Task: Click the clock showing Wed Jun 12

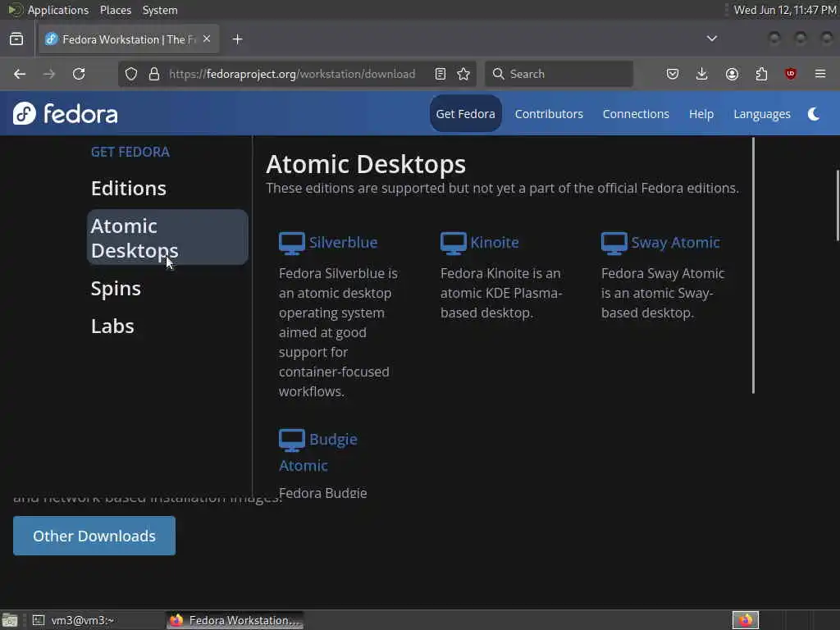Action: tap(785, 10)
